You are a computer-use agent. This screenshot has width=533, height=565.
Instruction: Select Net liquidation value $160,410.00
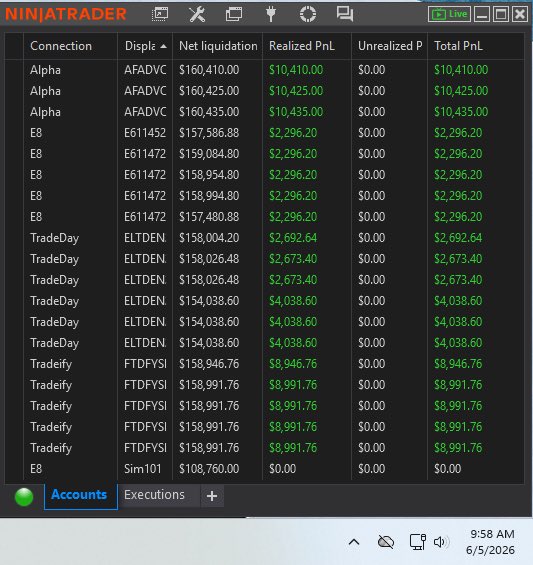coord(209,70)
